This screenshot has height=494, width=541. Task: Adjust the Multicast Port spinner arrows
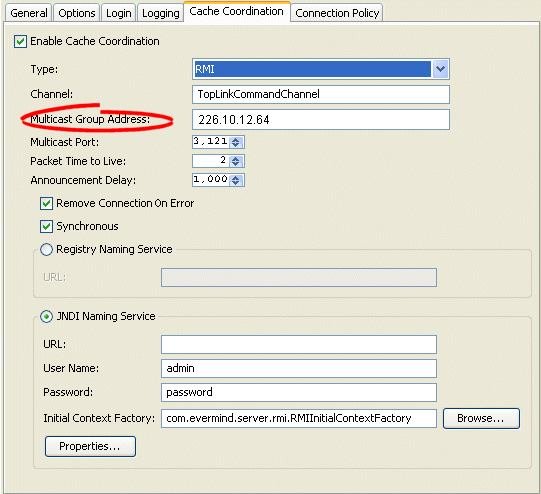click(x=236, y=142)
